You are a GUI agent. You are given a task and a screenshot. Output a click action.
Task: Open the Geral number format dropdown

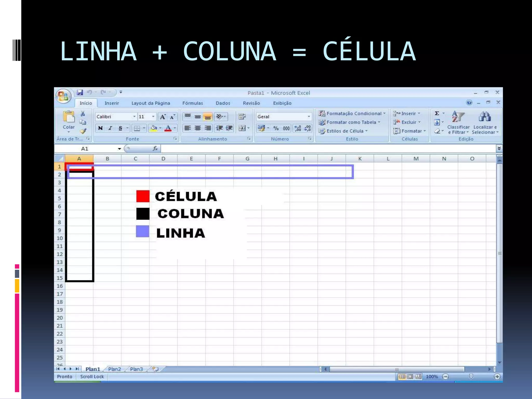click(309, 117)
